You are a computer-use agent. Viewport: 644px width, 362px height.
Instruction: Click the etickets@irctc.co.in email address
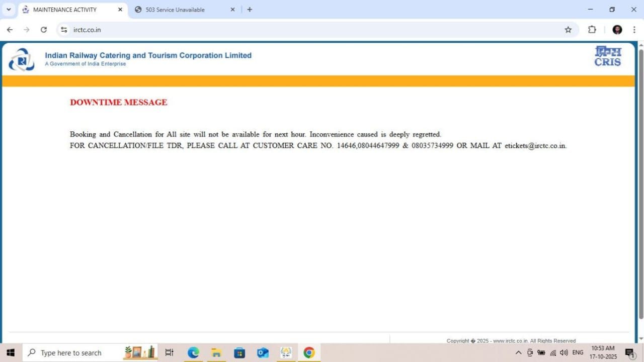(x=535, y=146)
